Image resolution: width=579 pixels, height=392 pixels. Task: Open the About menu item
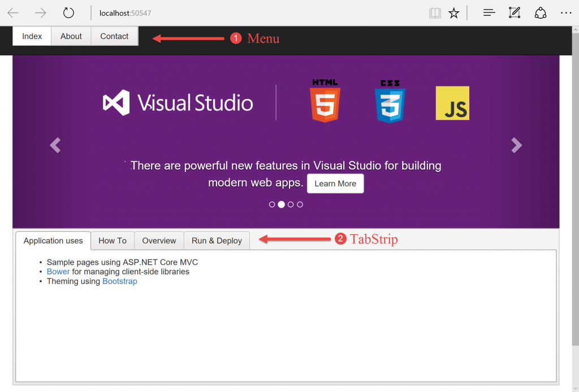coord(71,36)
